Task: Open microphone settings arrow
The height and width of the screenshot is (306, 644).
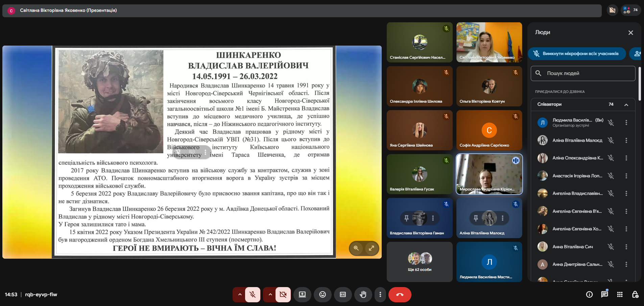Action: click(240, 295)
